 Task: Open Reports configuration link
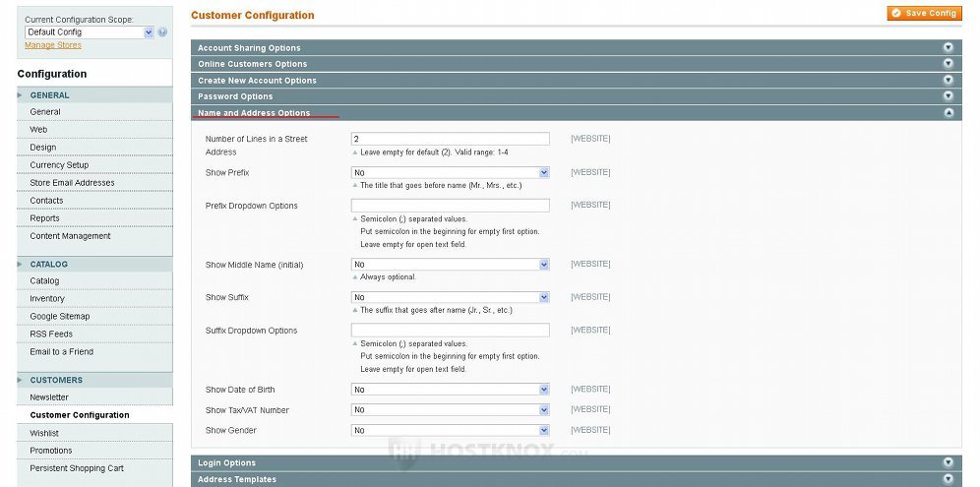point(44,218)
